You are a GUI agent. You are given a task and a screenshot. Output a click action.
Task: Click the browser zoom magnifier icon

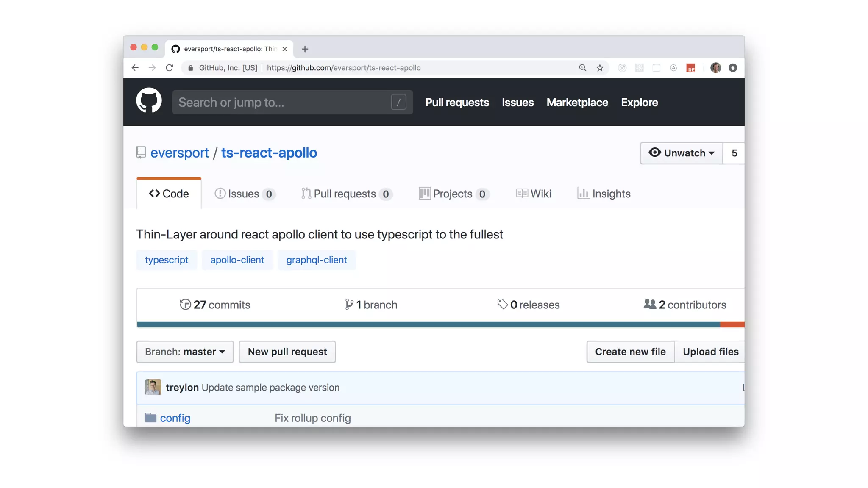tap(583, 68)
